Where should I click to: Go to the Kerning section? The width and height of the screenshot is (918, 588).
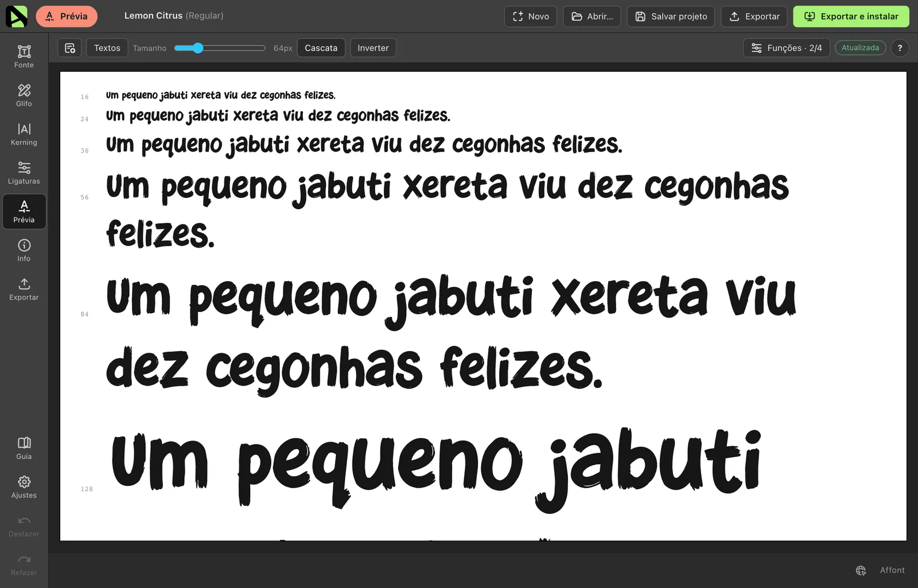point(24,134)
